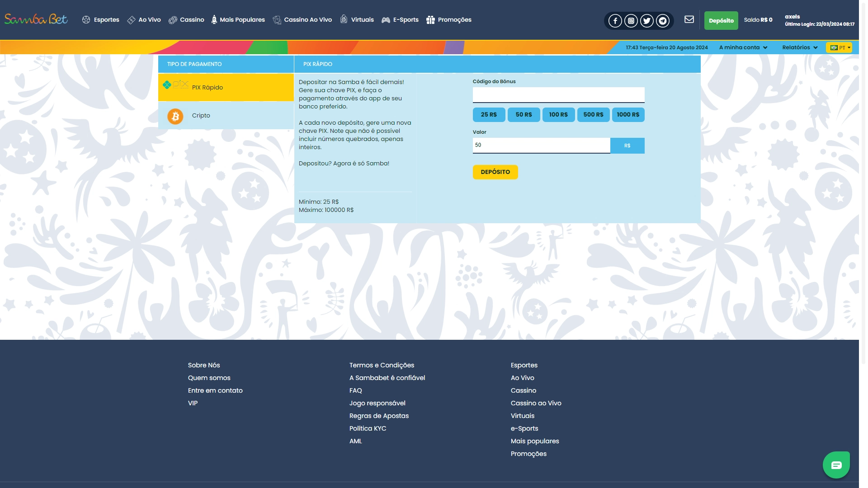Image resolution: width=868 pixels, height=488 pixels.
Task: Click the Brazil flag language icon
Action: [x=834, y=47]
